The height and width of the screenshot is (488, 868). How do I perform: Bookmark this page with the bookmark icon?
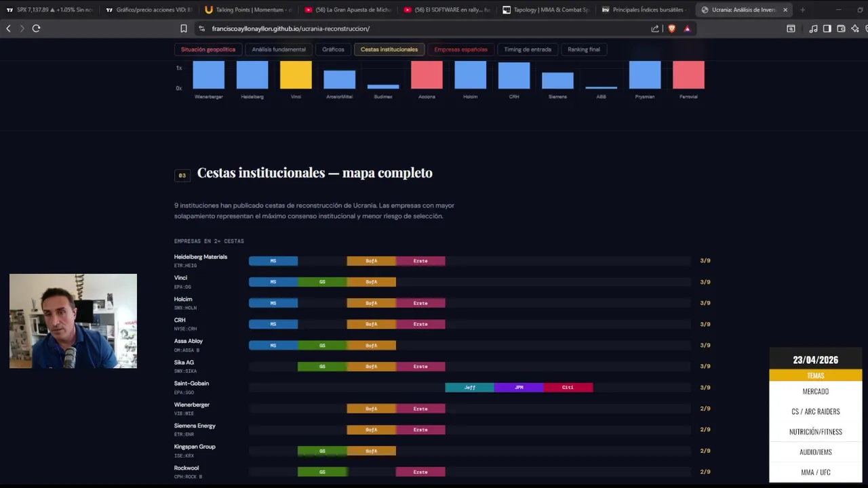[184, 28]
